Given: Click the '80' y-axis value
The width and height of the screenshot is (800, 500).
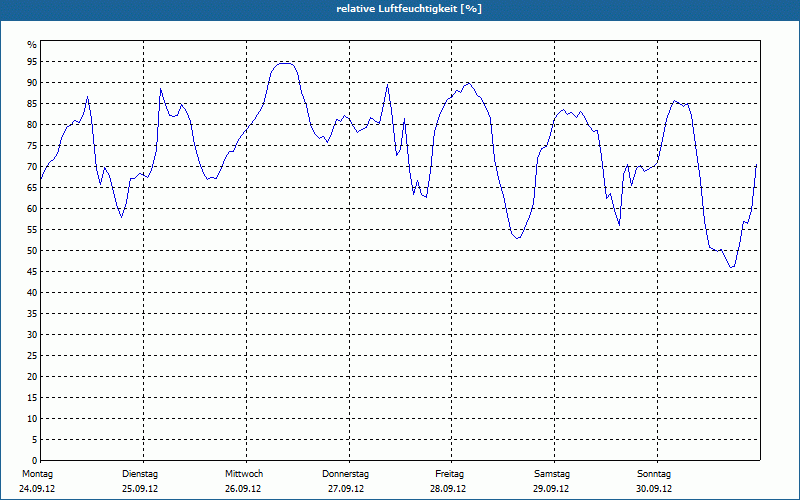Looking at the screenshot, I should pyautogui.click(x=32, y=124).
